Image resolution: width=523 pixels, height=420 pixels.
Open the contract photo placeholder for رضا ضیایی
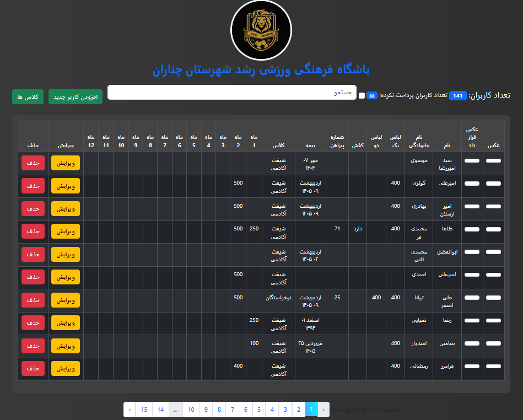point(472,324)
